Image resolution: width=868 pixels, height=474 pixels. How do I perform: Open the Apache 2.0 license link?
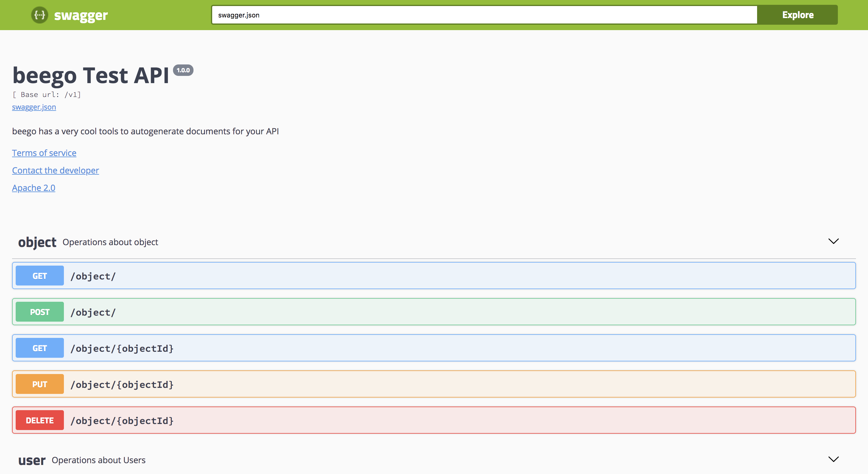(34, 188)
